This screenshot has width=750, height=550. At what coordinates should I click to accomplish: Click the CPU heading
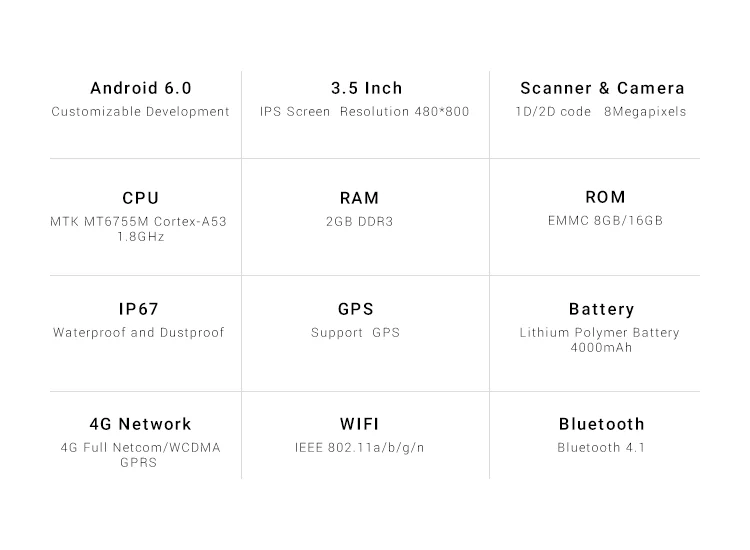[x=141, y=198]
